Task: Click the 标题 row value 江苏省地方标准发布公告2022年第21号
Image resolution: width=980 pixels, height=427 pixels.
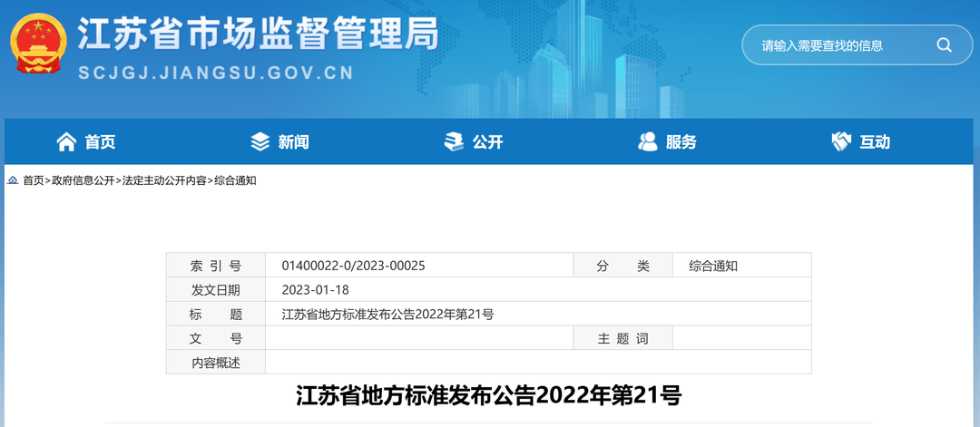Action: [x=387, y=314]
